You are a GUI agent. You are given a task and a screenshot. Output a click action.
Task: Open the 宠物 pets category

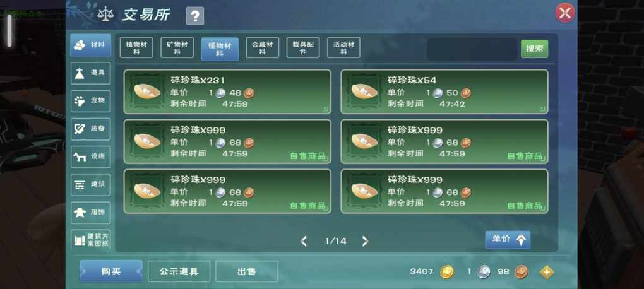90,101
